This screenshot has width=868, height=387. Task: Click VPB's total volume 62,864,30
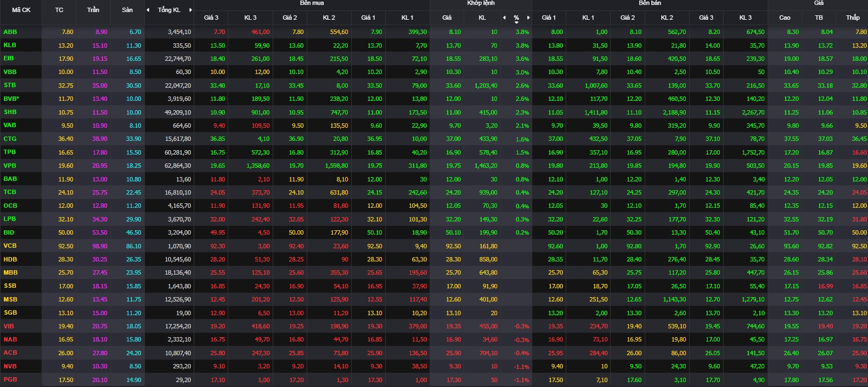click(x=178, y=166)
